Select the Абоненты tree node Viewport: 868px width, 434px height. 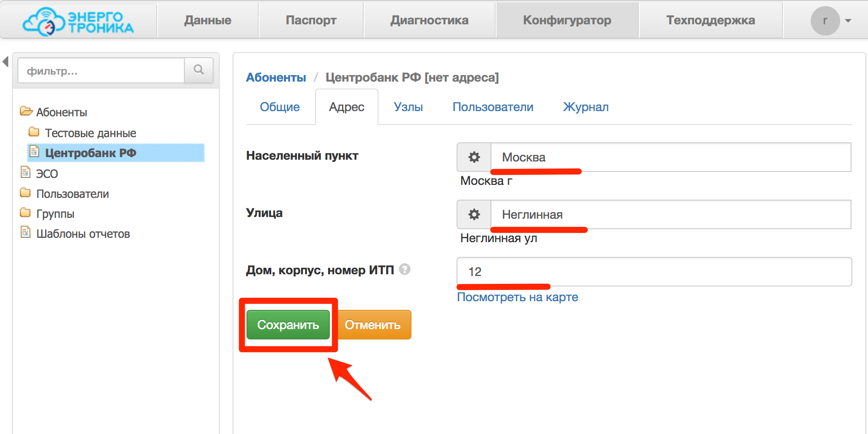[62, 112]
